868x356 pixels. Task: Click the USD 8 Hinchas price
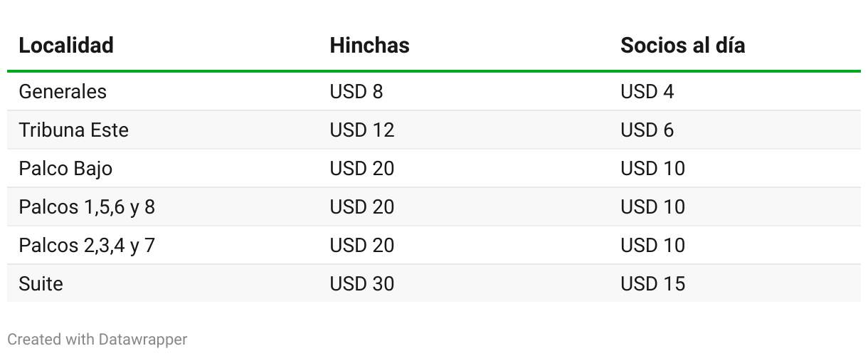(x=356, y=92)
